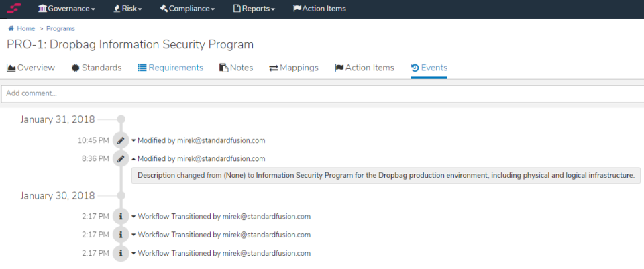Expand the 10:45 PM Modified event arrow
Viewport: 644px width, 269px height.
tap(133, 141)
